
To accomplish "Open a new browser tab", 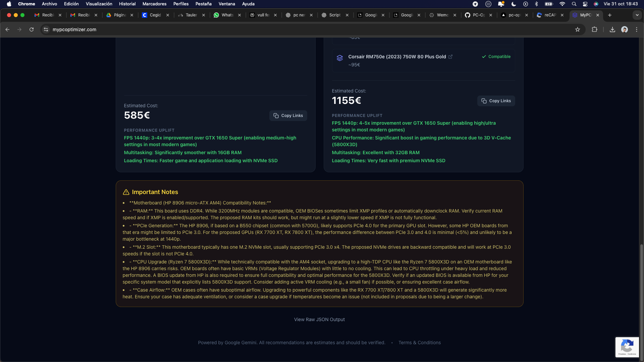I will (610, 15).
